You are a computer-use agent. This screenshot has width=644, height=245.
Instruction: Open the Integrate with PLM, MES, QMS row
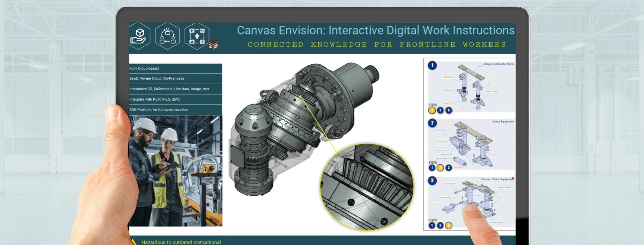pyautogui.click(x=175, y=99)
